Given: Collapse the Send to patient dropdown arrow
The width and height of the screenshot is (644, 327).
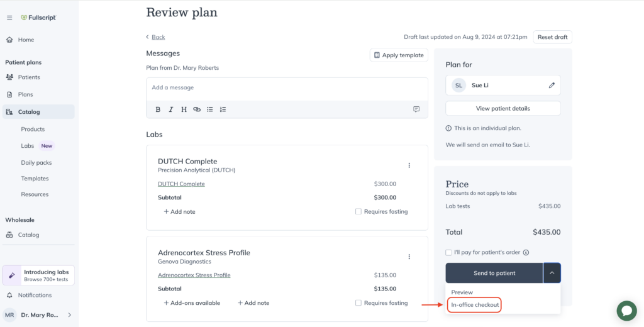Looking at the screenshot, I should pos(552,273).
